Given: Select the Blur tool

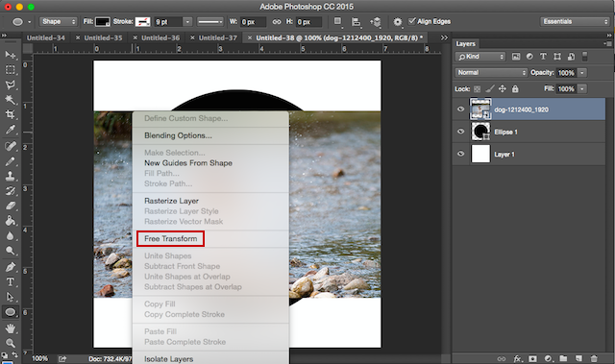Looking at the screenshot, I should (x=11, y=236).
